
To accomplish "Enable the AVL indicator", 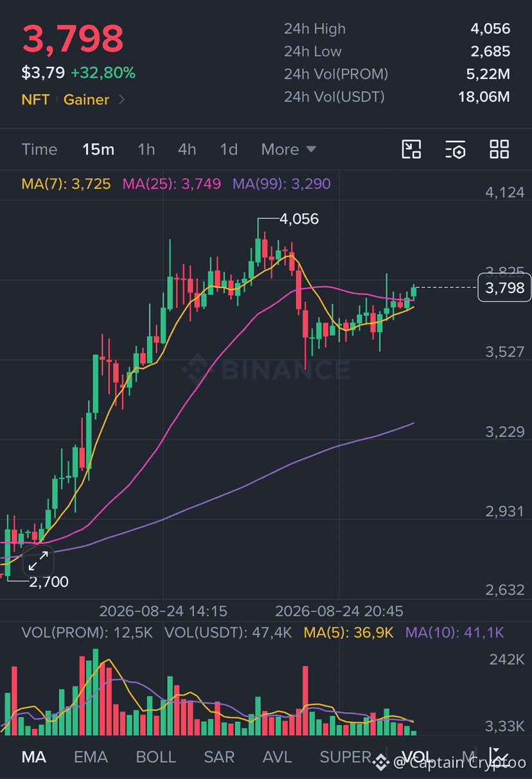I will tap(277, 757).
